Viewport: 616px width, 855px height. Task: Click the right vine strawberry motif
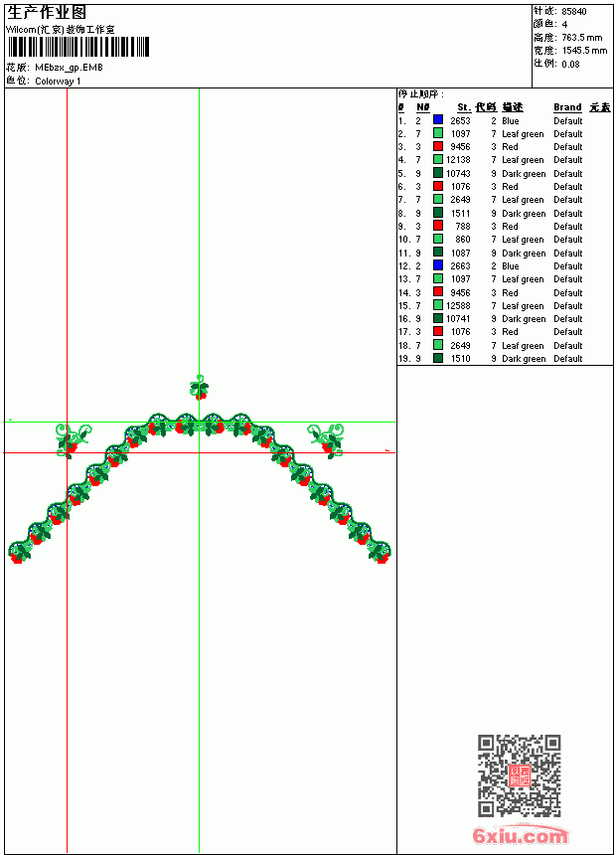coord(327,440)
